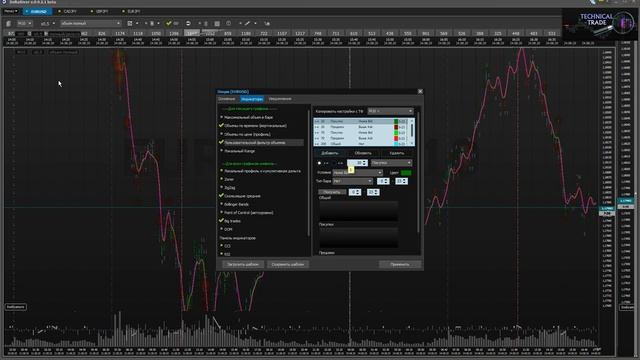Open the Покупки type dropdown
Screen dimensions: 640x360
[x=391, y=163]
